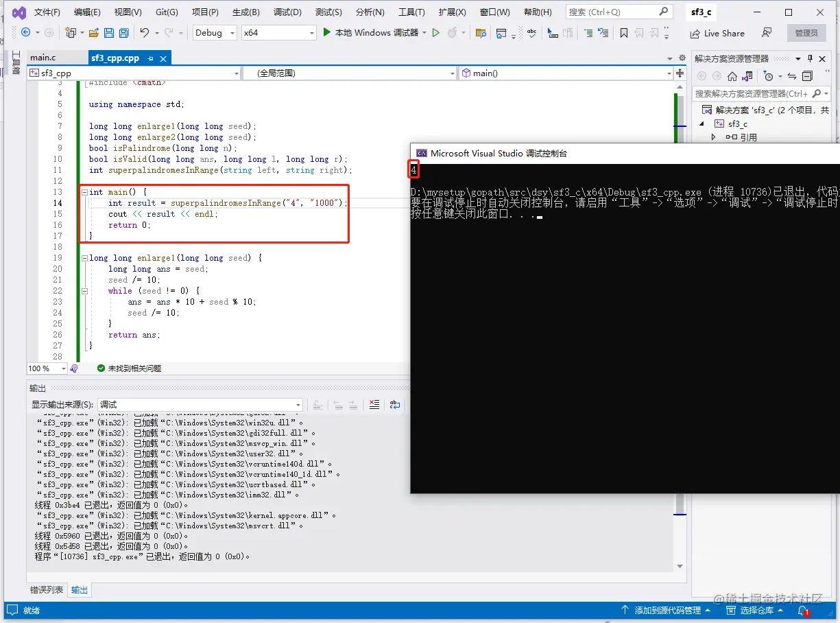
Task: Click the bookmark toggle icon
Action: tap(623, 33)
